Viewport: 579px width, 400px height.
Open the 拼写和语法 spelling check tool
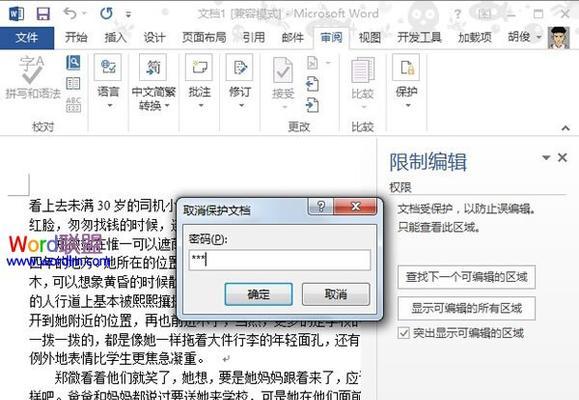click(32, 78)
